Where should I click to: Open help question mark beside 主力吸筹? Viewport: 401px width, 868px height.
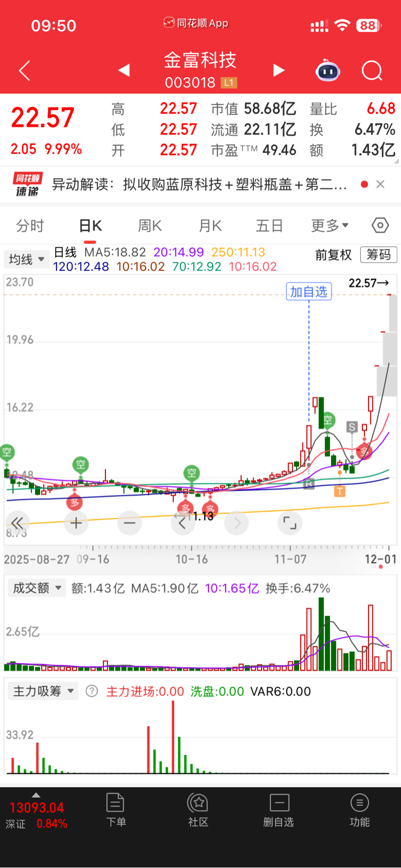coord(92,692)
